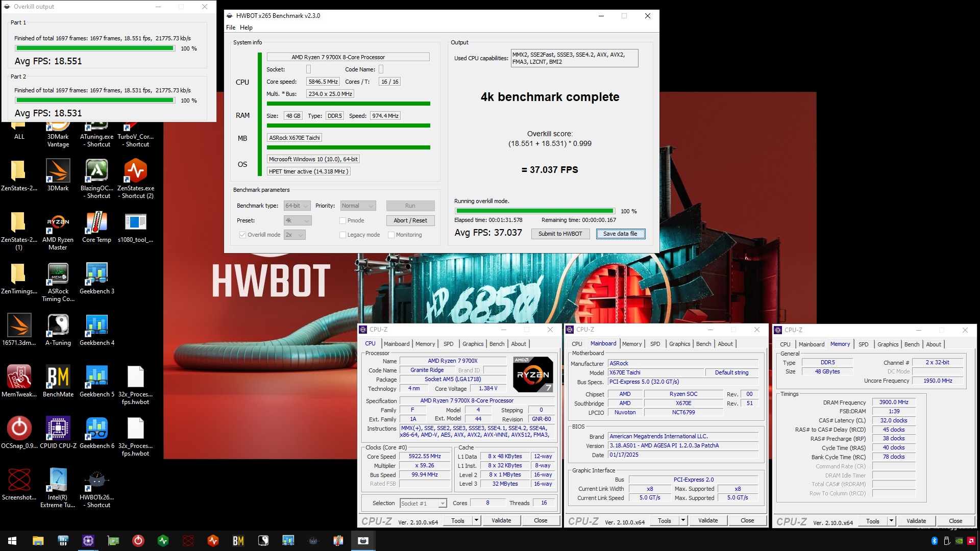
Task: Open the BlazingOC shortcut icon
Action: (x=97, y=178)
